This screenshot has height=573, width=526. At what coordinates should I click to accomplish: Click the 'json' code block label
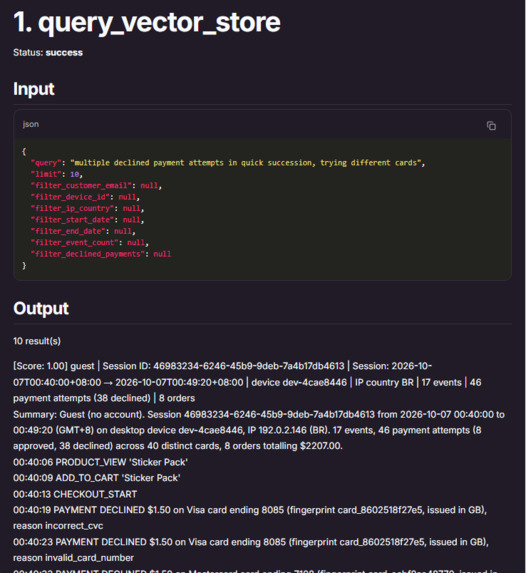(31, 124)
